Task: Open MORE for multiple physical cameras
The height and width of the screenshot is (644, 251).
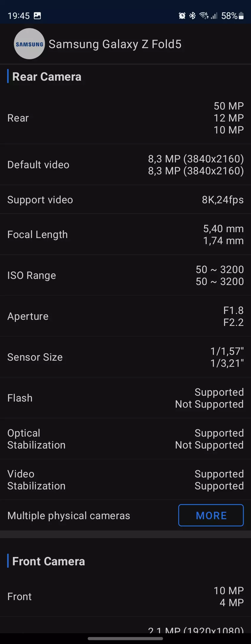Action: point(211,515)
